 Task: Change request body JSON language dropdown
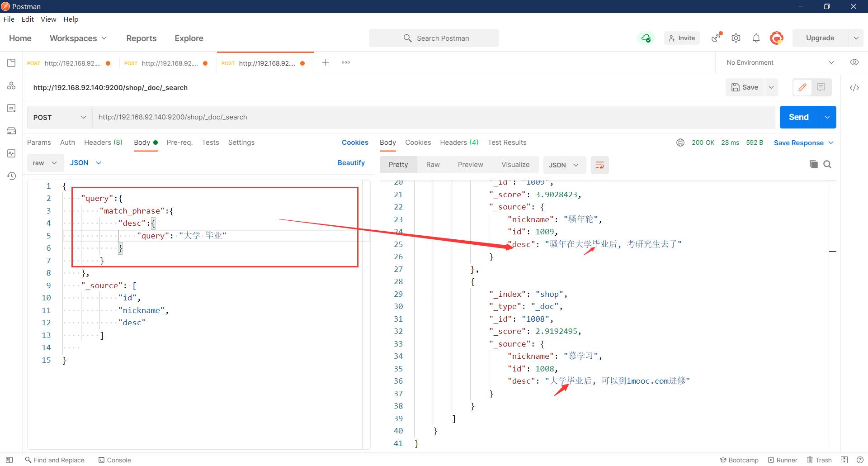point(85,163)
